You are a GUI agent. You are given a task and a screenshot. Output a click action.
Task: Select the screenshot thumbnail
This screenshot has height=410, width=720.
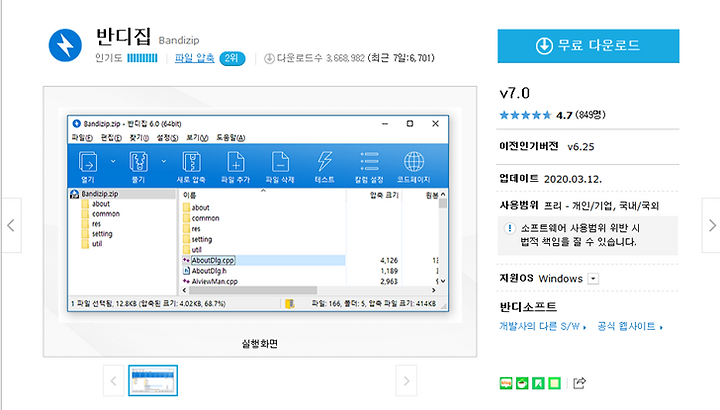pos(153,381)
